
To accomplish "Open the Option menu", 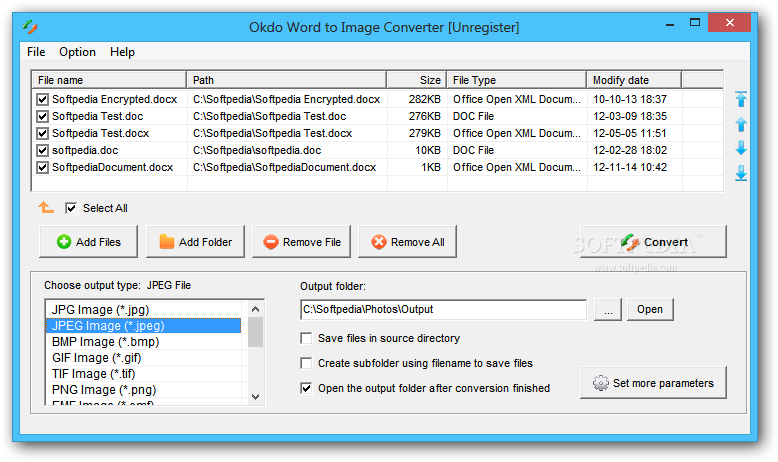I will tap(77, 52).
